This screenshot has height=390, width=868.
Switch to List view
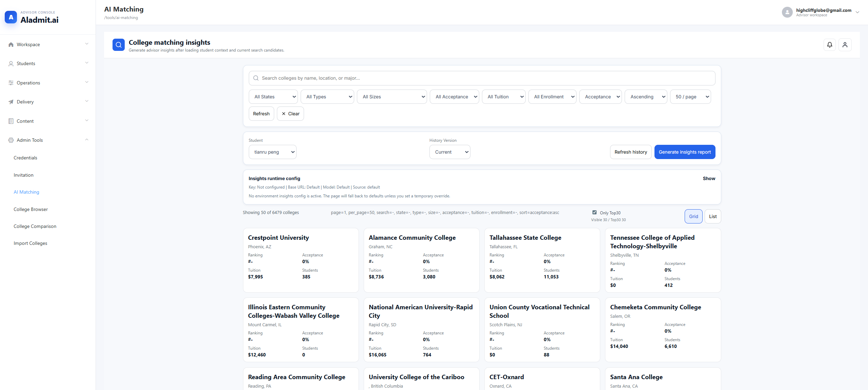click(x=712, y=216)
